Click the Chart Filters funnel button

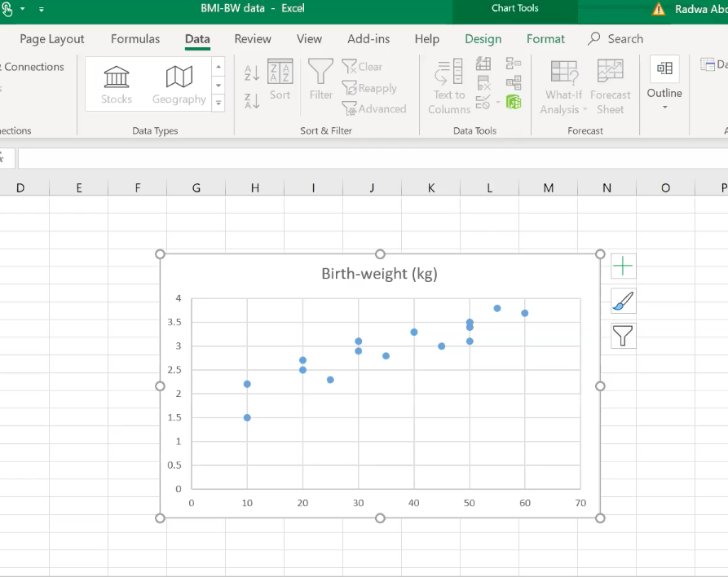pyautogui.click(x=623, y=336)
